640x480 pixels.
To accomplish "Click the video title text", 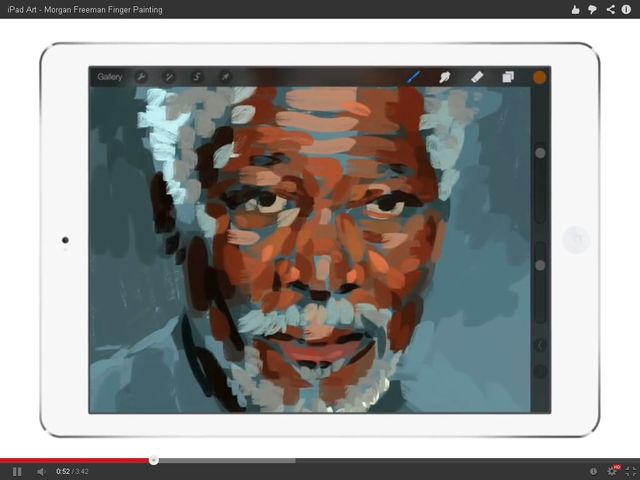I will tap(85, 9).
